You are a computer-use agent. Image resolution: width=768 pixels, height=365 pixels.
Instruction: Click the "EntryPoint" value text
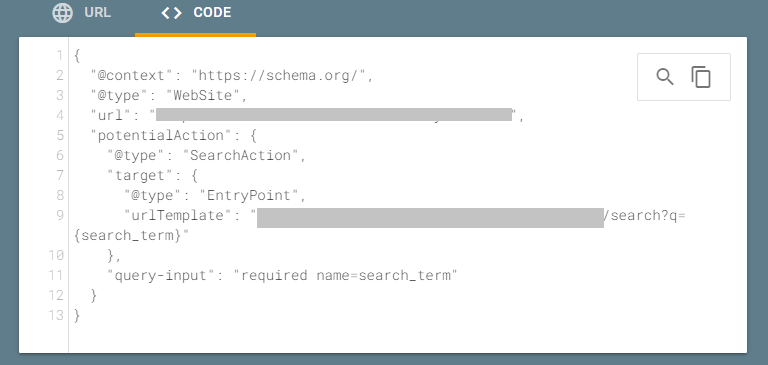(x=249, y=195)
